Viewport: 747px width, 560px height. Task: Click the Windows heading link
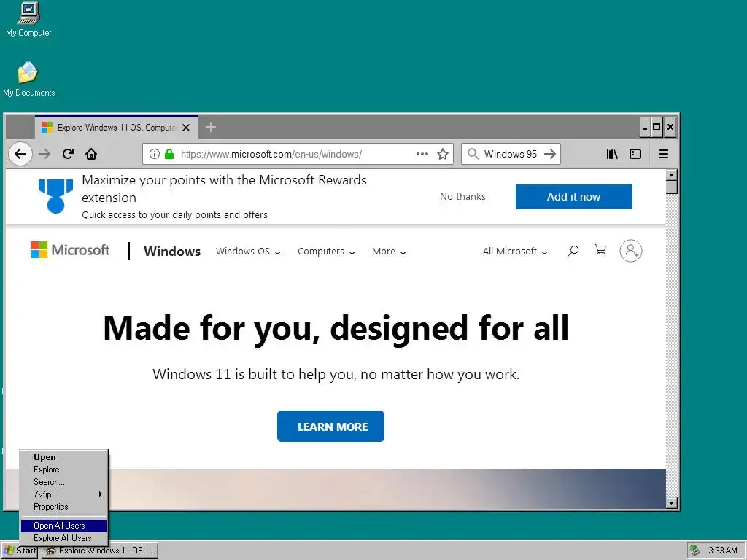(x=172, y=251)
